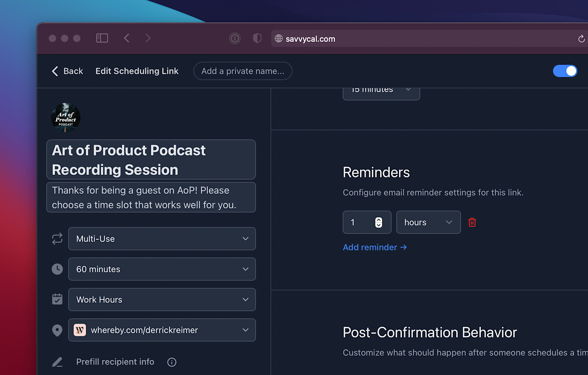Click the link description text field
Screen dimensions: 588x375
click(151, 197)
